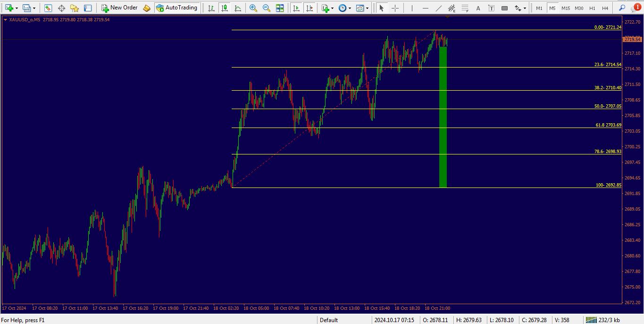Select the Fibonacci Retracement drawing tool
The width and height of the screenshot is (644, 324).
click(x=465, y=8)
